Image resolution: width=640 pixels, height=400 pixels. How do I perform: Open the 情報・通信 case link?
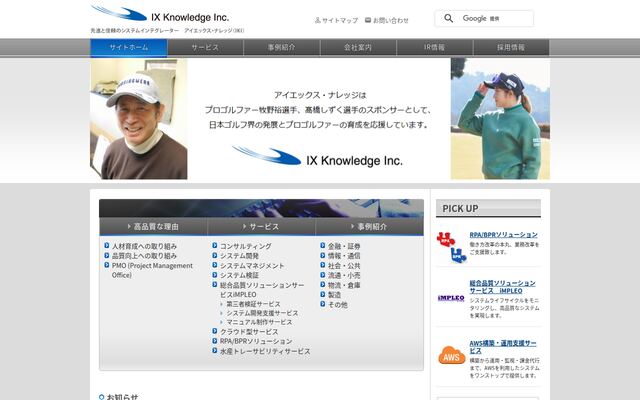(344, 256)
